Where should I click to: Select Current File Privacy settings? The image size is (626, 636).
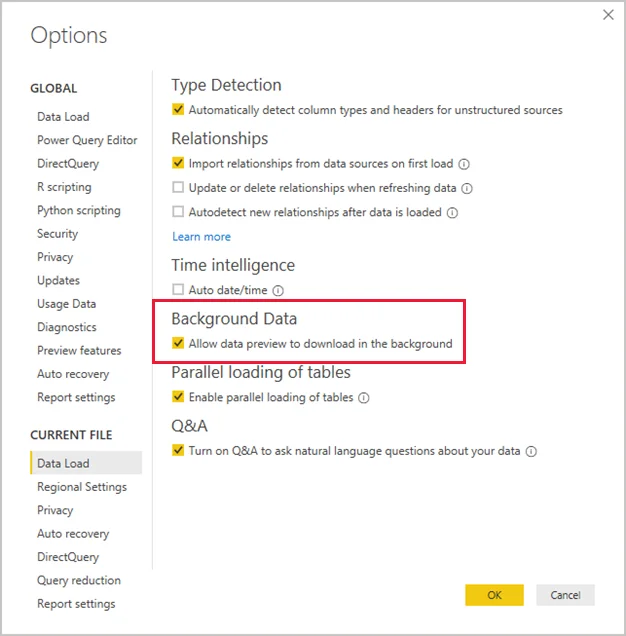(x=55, y=510)
